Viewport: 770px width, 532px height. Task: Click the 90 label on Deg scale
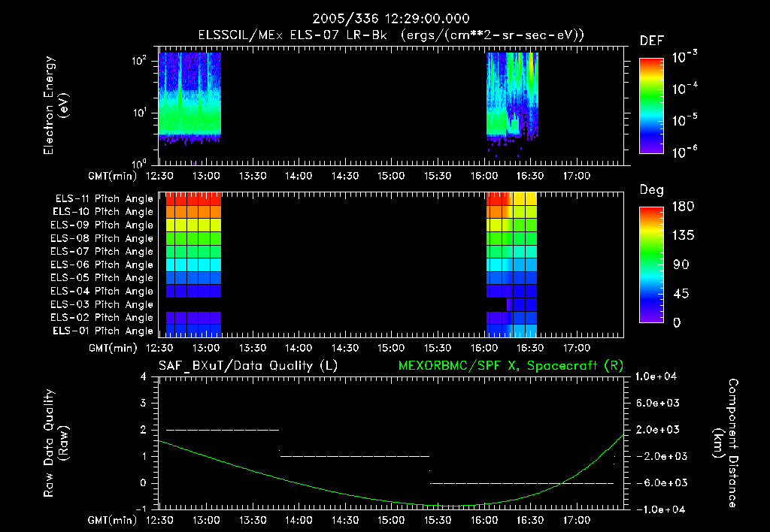click(681, 264)
